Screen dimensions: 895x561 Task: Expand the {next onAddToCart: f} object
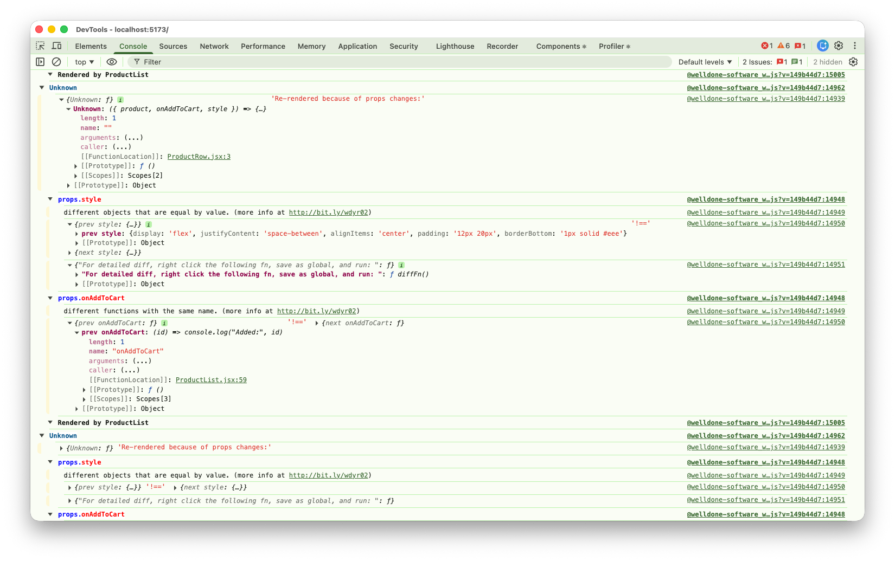(x=317, y=323)
